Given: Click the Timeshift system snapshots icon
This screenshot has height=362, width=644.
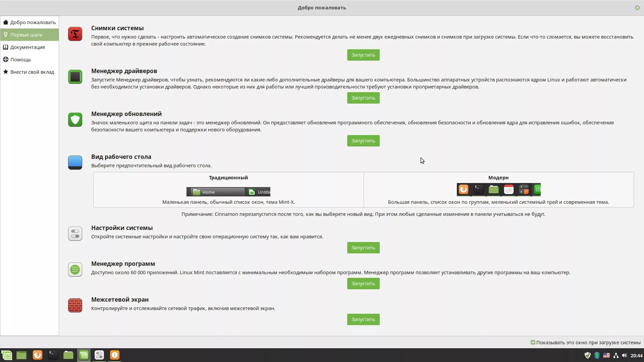Looking at the screenshot, I should tap(75, 34).
